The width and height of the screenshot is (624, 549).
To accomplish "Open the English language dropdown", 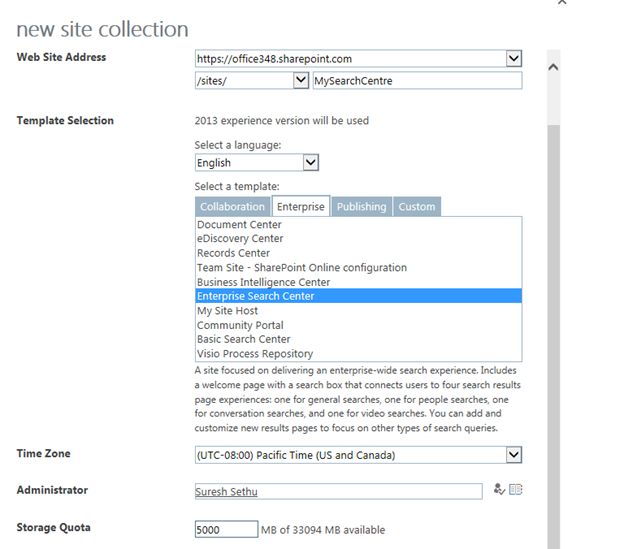I will point(311,162).
